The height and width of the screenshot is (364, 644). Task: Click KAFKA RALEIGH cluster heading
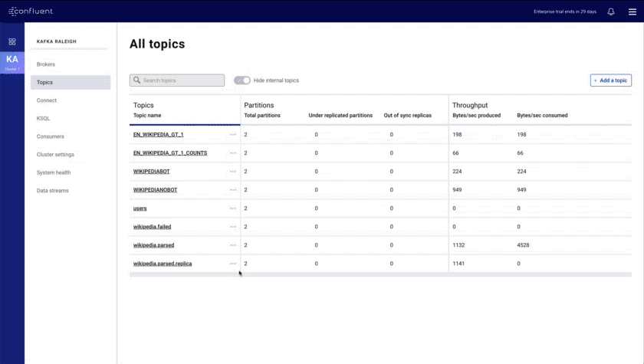point(56,41)
